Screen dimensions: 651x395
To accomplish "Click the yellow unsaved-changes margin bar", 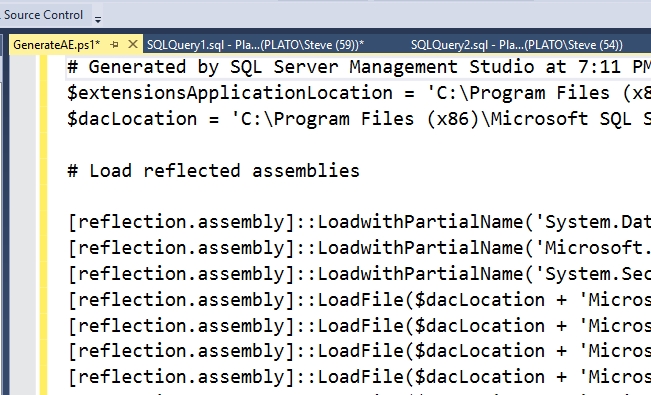I will pos(43,224).
